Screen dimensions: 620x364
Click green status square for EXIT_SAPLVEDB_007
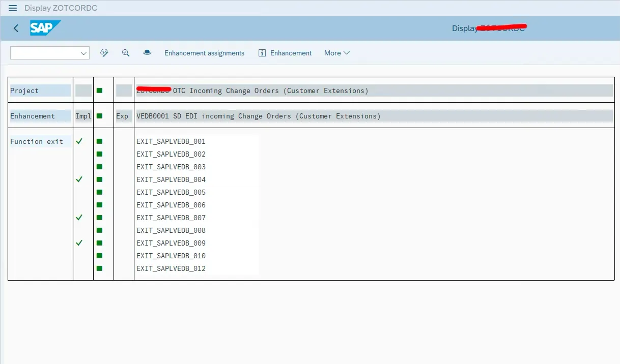(x=99, y=218)
